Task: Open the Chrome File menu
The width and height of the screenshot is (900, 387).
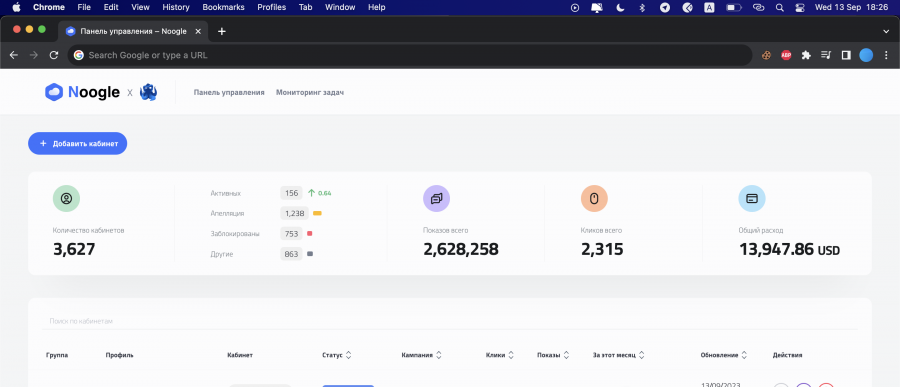Action: 84,7
